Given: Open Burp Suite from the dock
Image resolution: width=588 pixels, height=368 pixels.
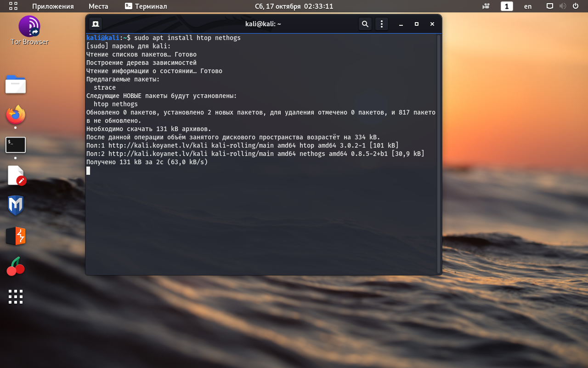Looking at the screenshot, I should pos(16,236).
